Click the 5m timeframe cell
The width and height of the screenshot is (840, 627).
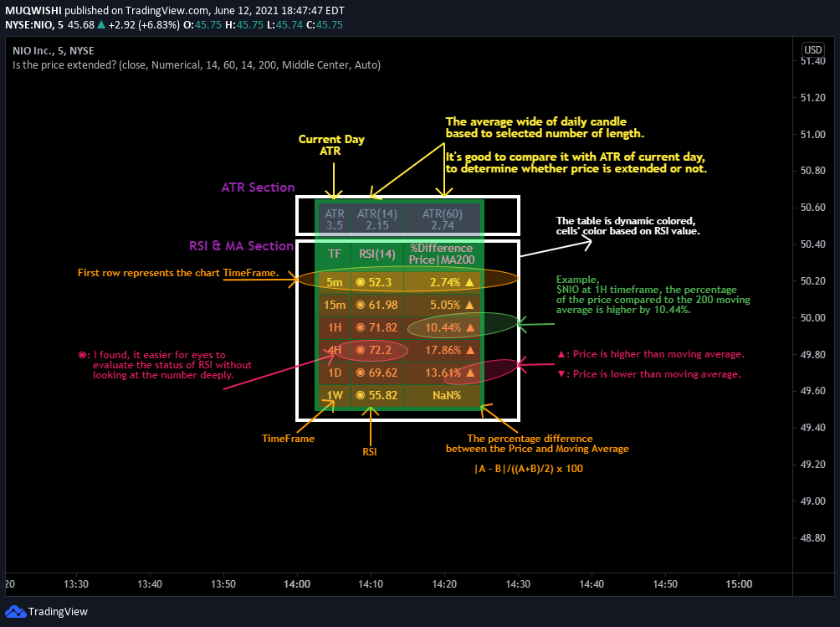[x=335, y=282]
